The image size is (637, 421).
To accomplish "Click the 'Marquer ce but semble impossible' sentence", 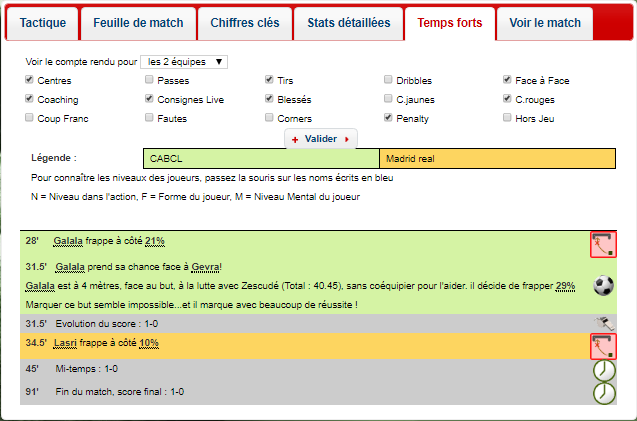I will coord(192,305).
